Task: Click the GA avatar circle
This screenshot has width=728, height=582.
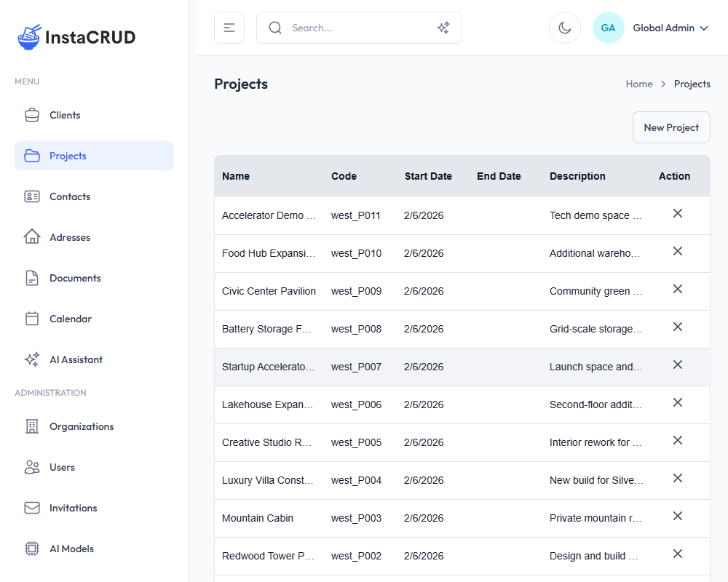Action: [x=608, y=27]
